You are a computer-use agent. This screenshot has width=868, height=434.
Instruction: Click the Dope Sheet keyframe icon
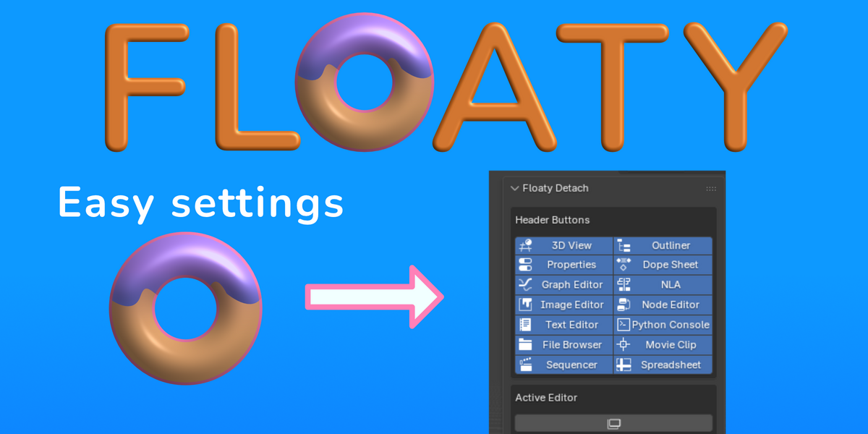(624, 265)
